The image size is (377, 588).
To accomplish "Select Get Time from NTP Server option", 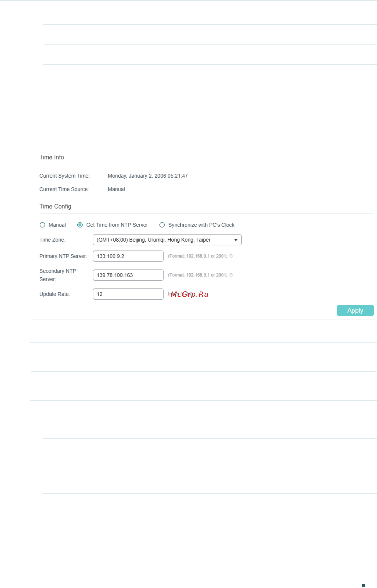I will 80,225.
